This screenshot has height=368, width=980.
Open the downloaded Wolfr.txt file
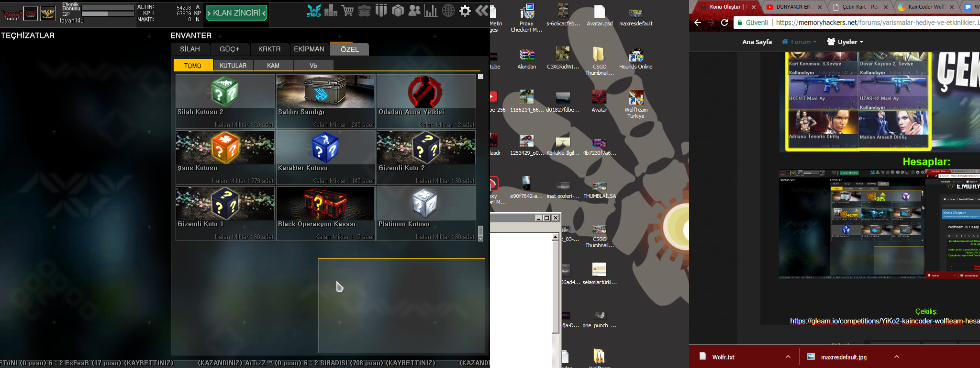click(x=723, y=357)
